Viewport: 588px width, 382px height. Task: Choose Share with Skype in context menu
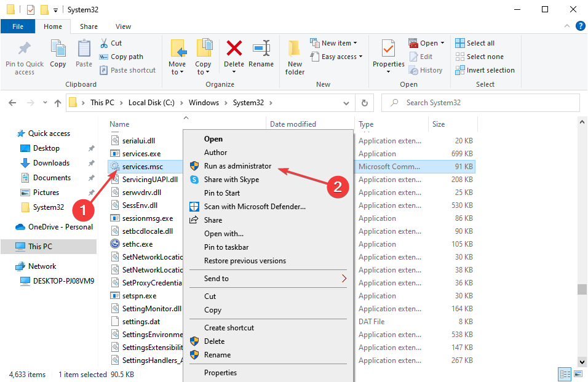click(x=231, y=180)
